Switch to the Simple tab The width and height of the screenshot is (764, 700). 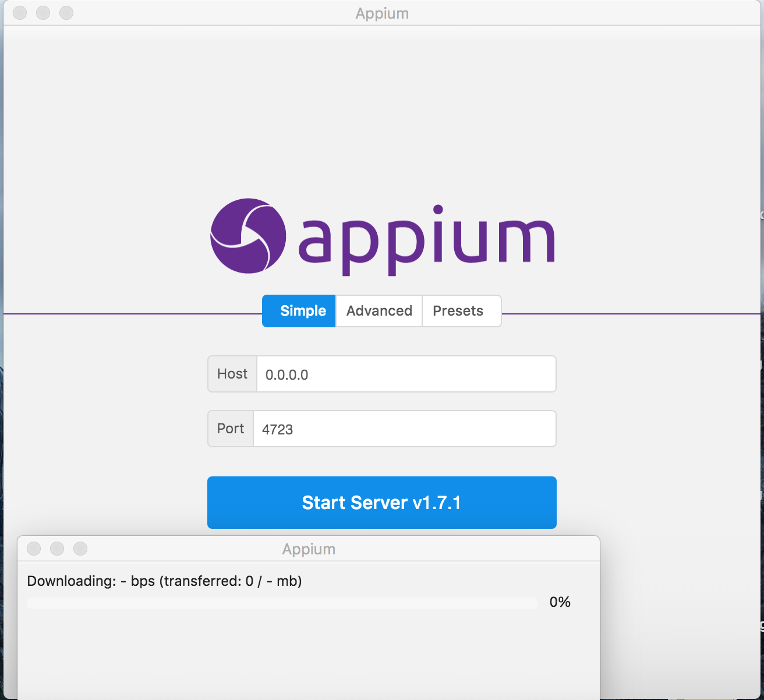coord(299,311)
